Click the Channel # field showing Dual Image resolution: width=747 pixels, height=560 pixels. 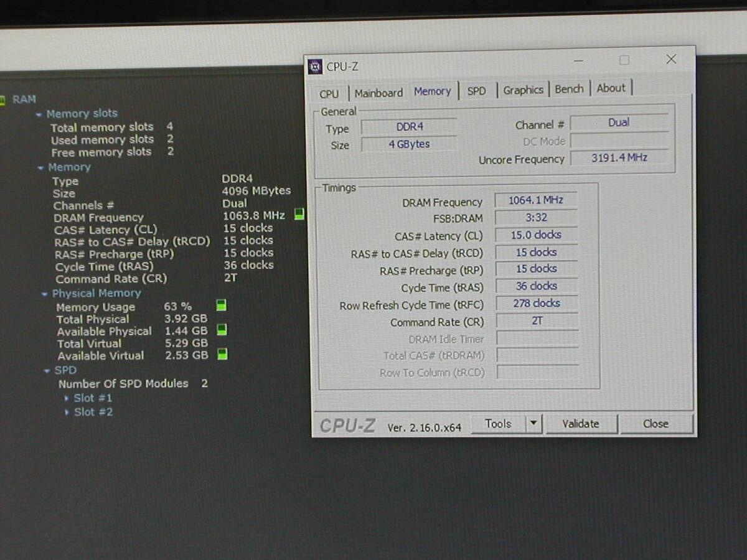[x=619, y=123]
